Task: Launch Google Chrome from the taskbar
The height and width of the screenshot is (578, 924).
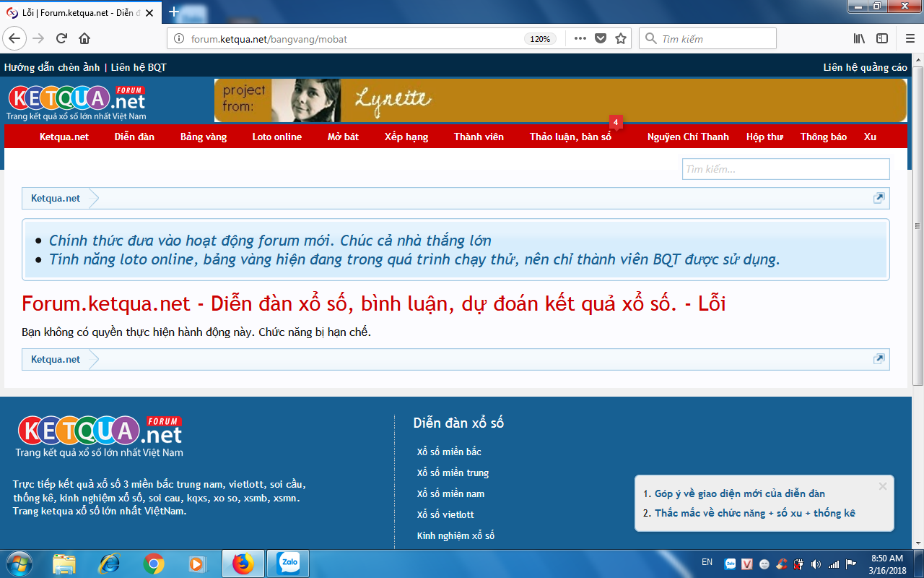Action: coord(154,564)
